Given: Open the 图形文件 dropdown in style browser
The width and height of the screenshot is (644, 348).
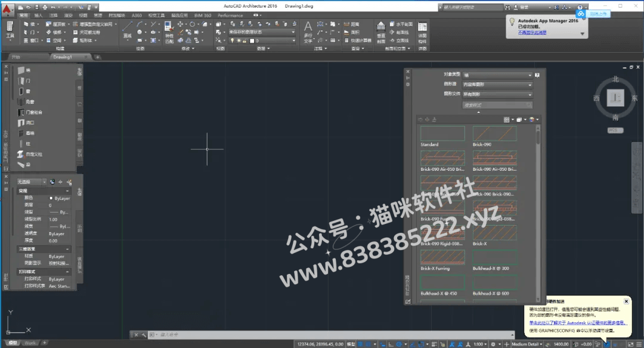Looking at the screenshot, I should 497,94.
